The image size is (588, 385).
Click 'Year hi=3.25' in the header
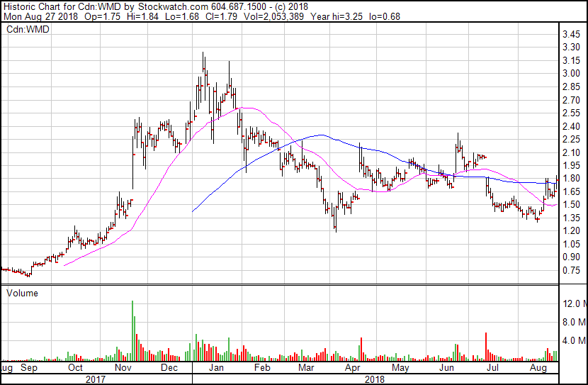[x=337, y=16]
